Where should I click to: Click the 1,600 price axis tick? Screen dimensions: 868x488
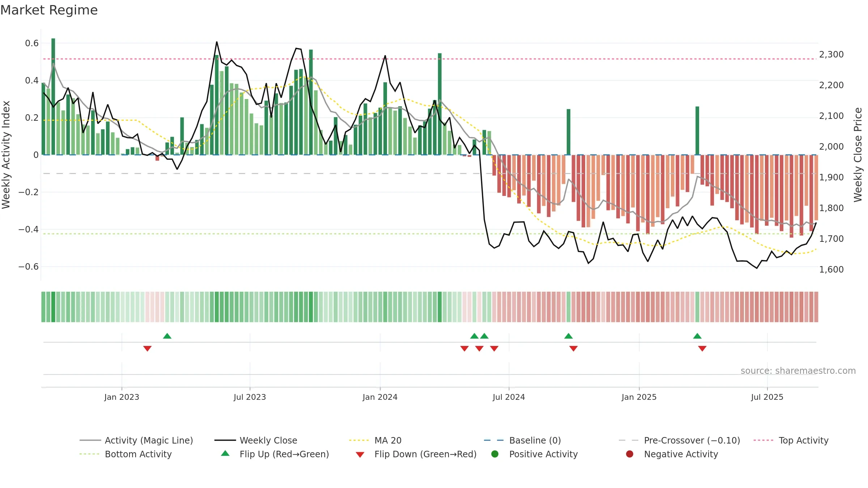click(831, 270)
